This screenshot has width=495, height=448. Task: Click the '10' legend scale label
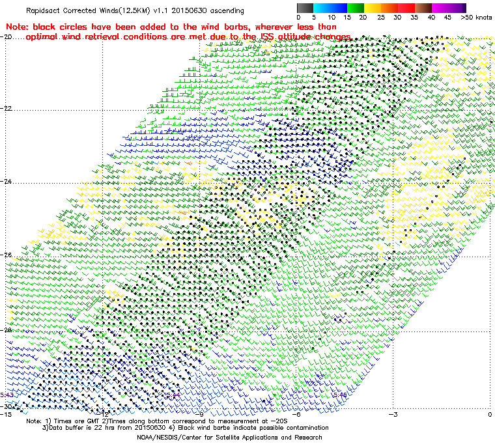332,18
